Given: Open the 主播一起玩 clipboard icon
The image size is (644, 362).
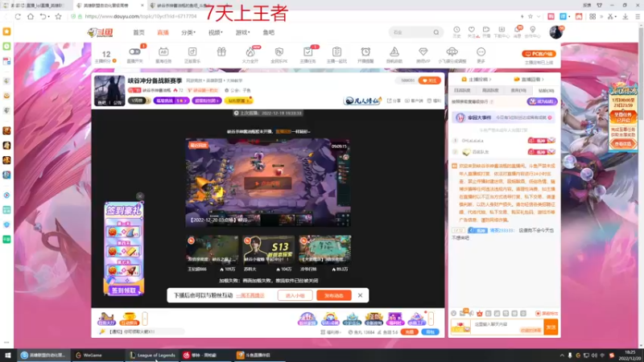Looking at the screenshot, I should click(x=336, y=51).
